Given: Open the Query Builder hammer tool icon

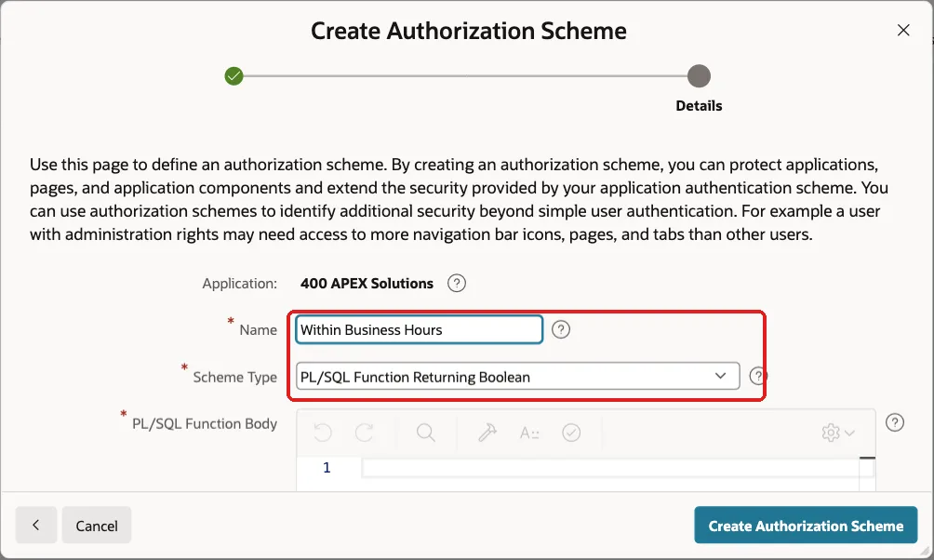Looking at the screenshot, I should [x=487, y=433].
